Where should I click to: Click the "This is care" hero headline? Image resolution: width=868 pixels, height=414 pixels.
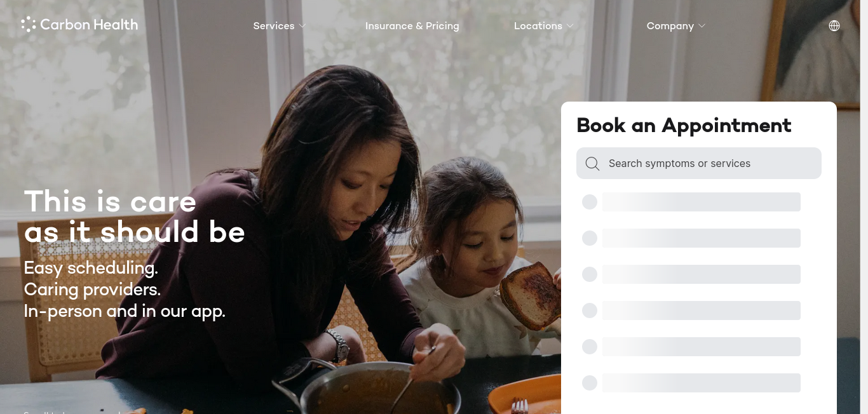point(110,202)
